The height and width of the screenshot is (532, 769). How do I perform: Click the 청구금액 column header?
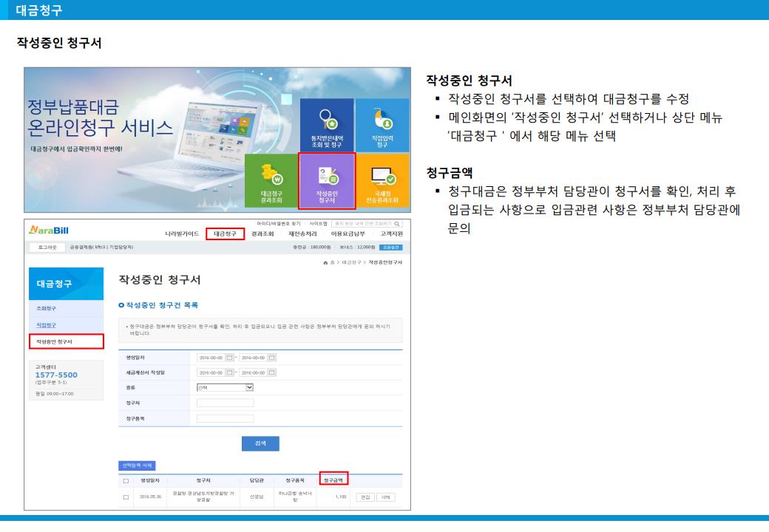point(333,480)
